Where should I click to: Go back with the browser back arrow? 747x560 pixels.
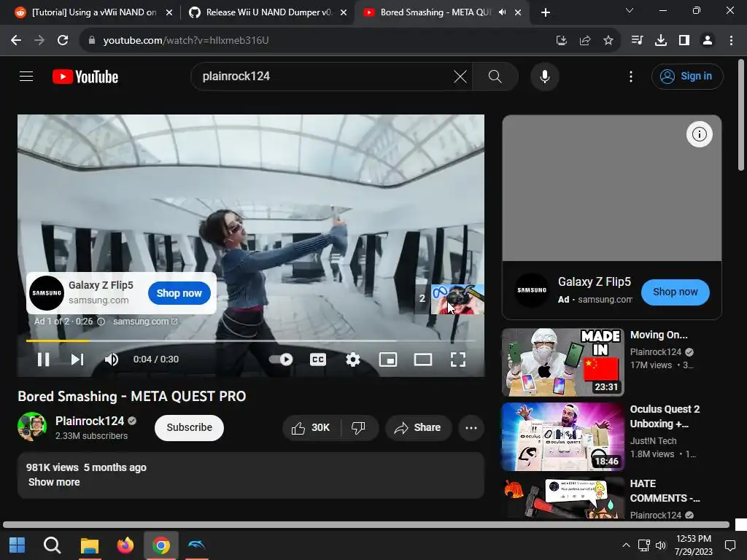point(16,41)
